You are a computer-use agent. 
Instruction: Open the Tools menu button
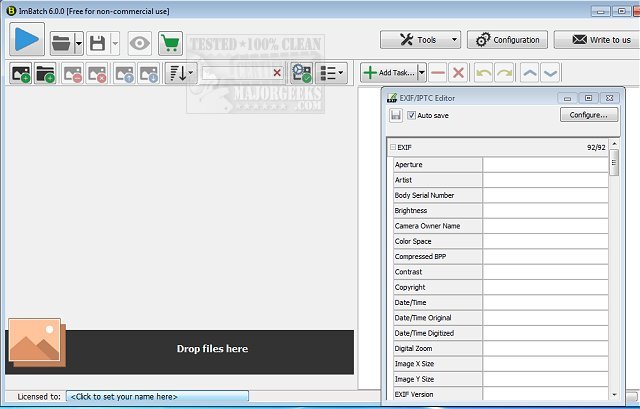click(420, 40)
